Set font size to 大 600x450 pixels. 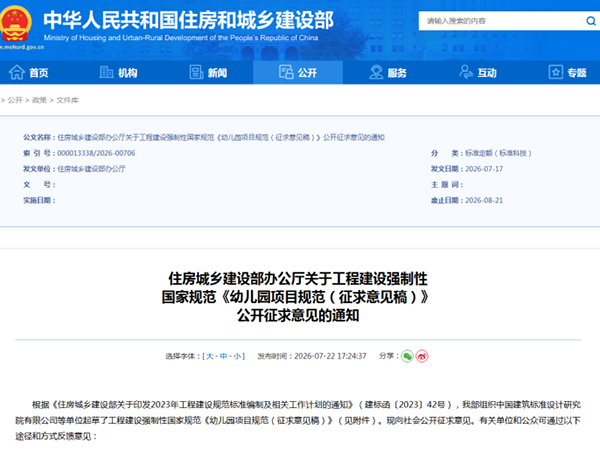pyautogui.click(x=210, y=356)
